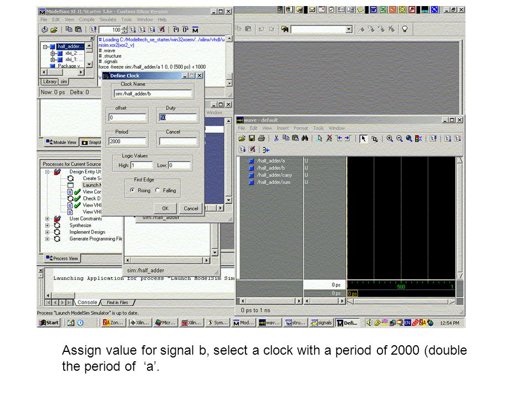Paste icon in ModelSim main toolbar
Image resolution: width=532 pixels, height=399 pixels.
coord(78,29)
